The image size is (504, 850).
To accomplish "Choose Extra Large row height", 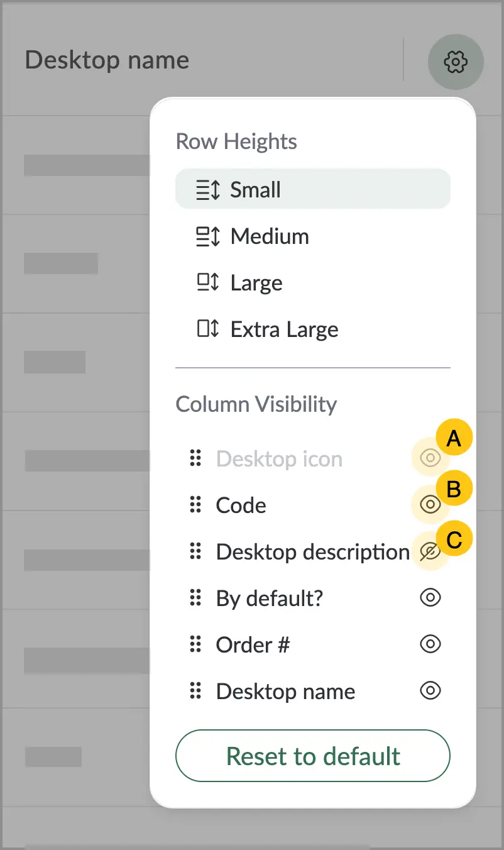I will [313, 329].
